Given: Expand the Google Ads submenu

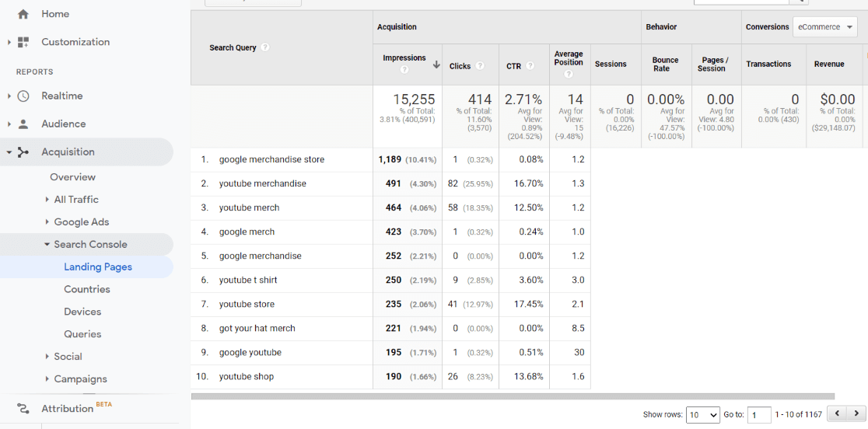Looking at the screenshot, I should (47, 222).
